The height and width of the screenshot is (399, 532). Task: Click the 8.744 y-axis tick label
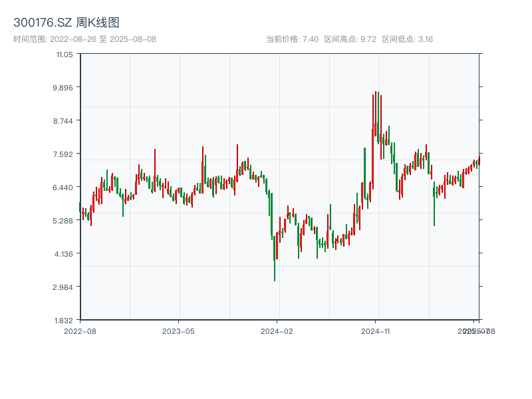63,120
